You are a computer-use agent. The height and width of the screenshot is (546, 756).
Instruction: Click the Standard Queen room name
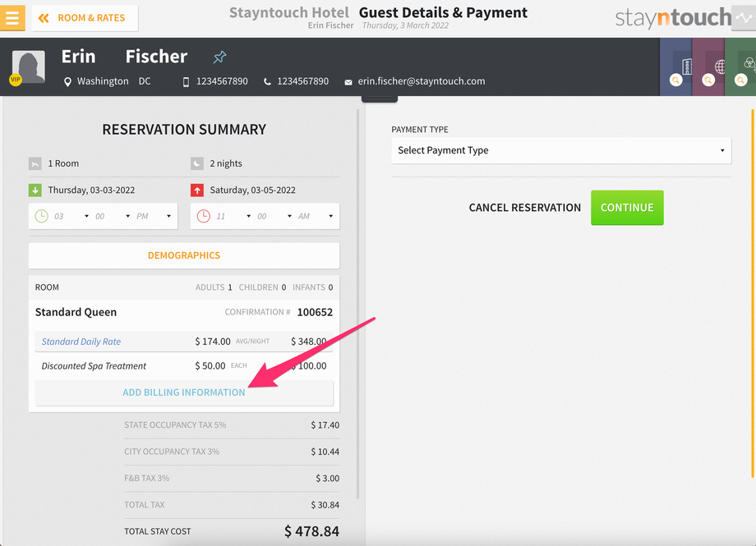76,312
